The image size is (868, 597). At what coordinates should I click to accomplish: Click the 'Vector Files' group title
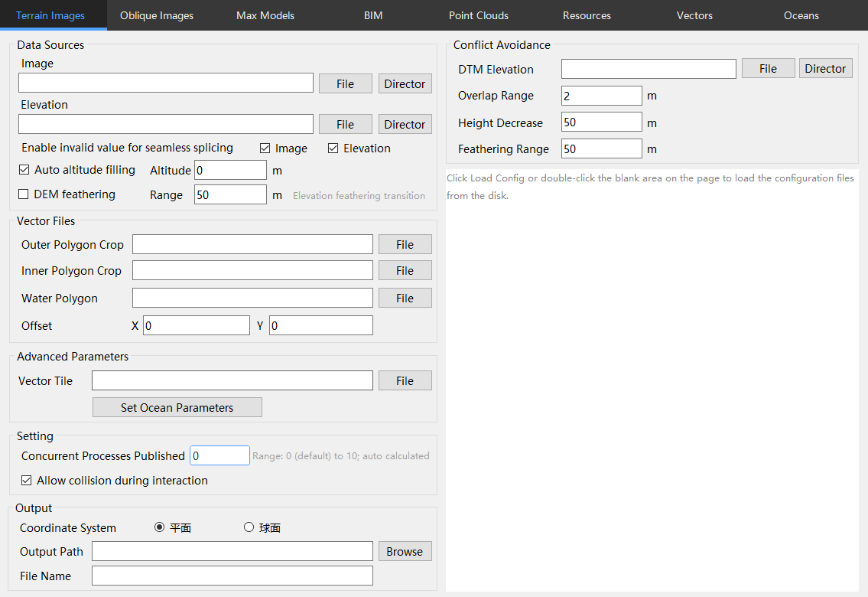point(46,221)
